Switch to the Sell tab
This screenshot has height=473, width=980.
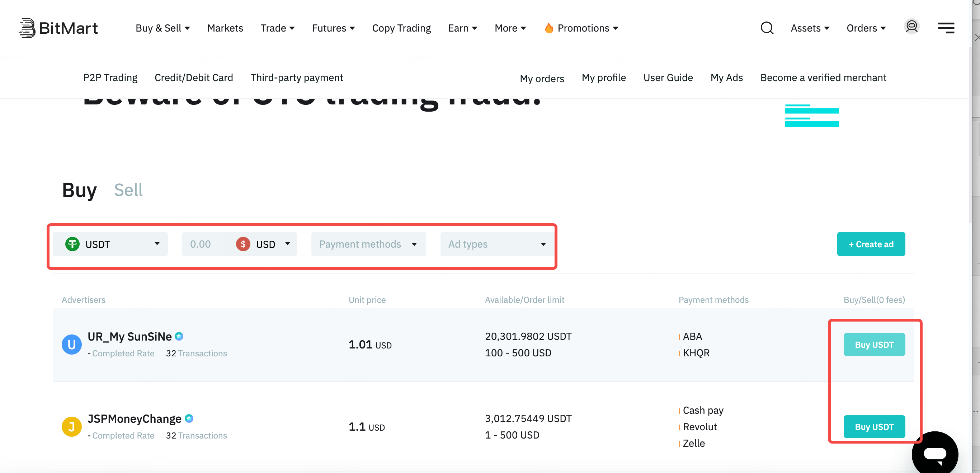(128, 190)
